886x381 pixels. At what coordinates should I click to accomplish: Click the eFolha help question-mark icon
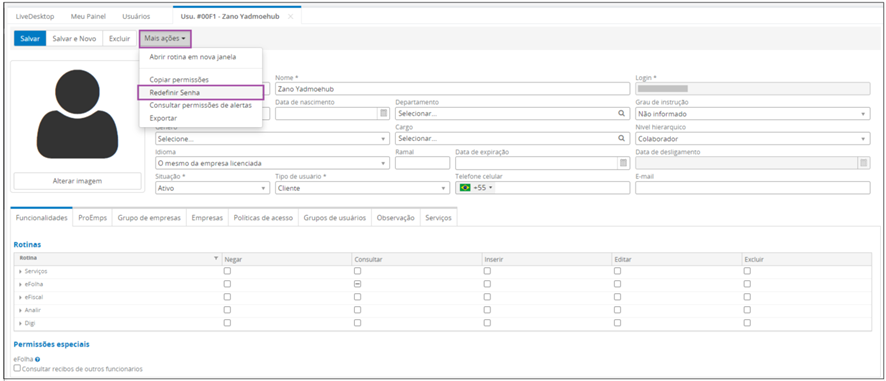[x=37, y=359]
